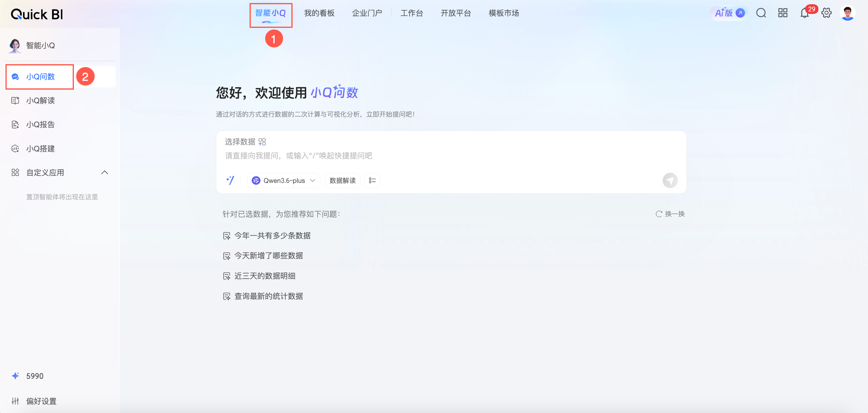The height and width of the screenshot is (413, 868).
Task: Click the 小Q问数 chat bubble icon
Action: coord(15,77)
